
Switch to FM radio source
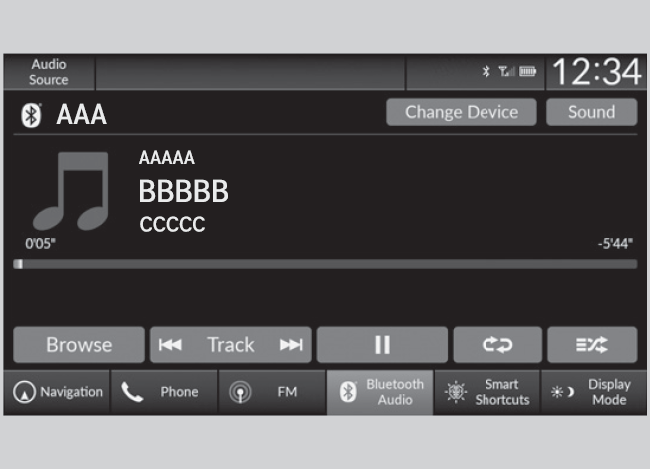coord(272,392)
